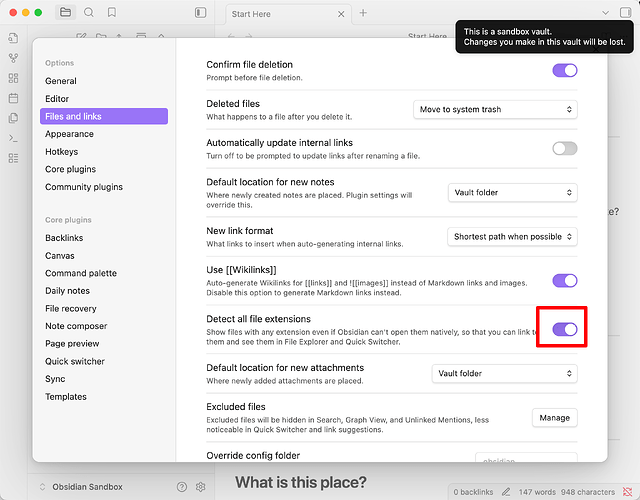The width and height of the screenshot is (640, 500).
Task: Open the bookmarks icon in top bar
Action: 112,13
